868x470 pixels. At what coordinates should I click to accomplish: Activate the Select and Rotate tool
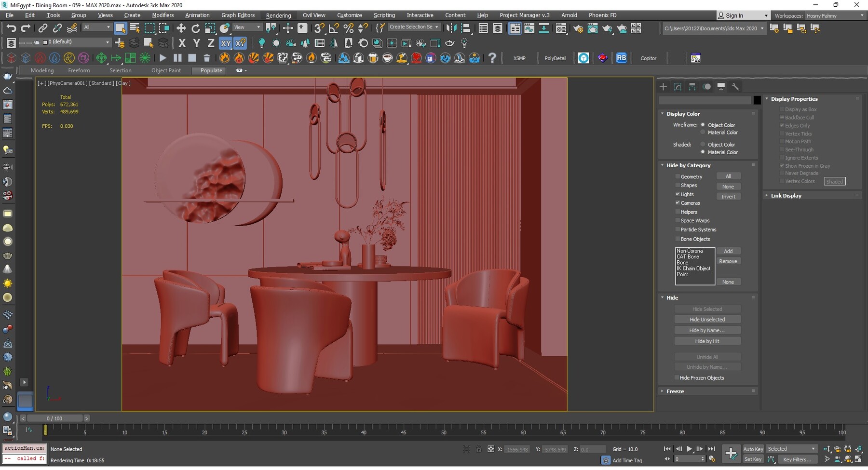pyautogui.click(x=196, y=28)
